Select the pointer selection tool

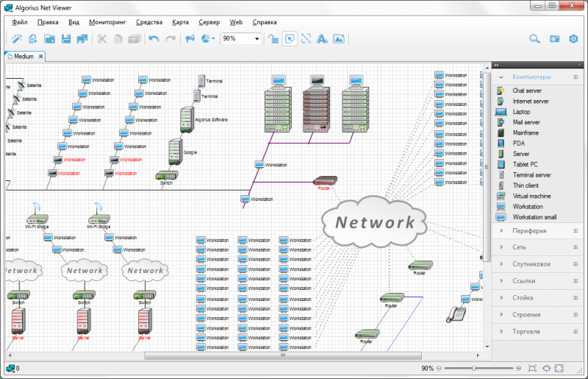(x=290, y=39)
